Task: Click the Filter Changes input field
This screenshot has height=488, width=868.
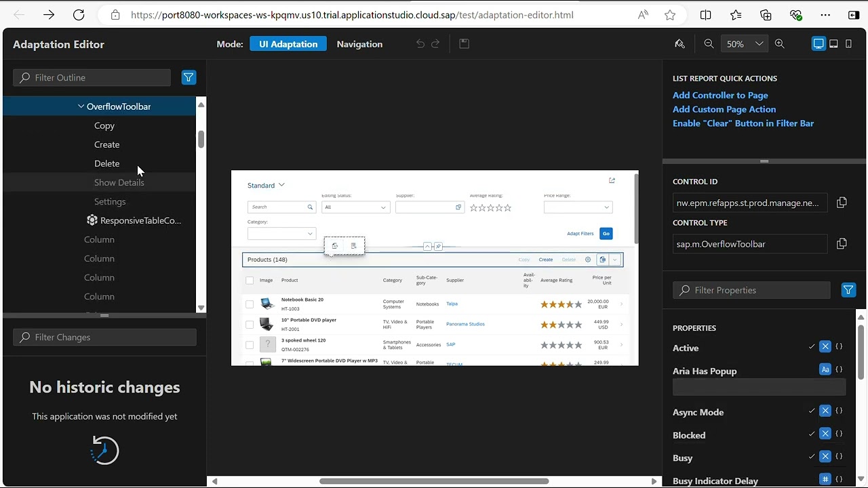Action: (104, 337)
